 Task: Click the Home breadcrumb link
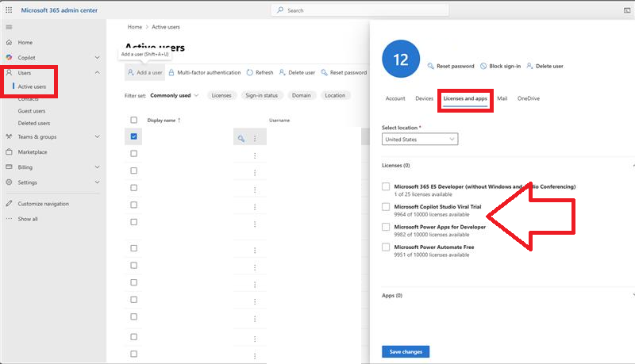click(135, 27)
